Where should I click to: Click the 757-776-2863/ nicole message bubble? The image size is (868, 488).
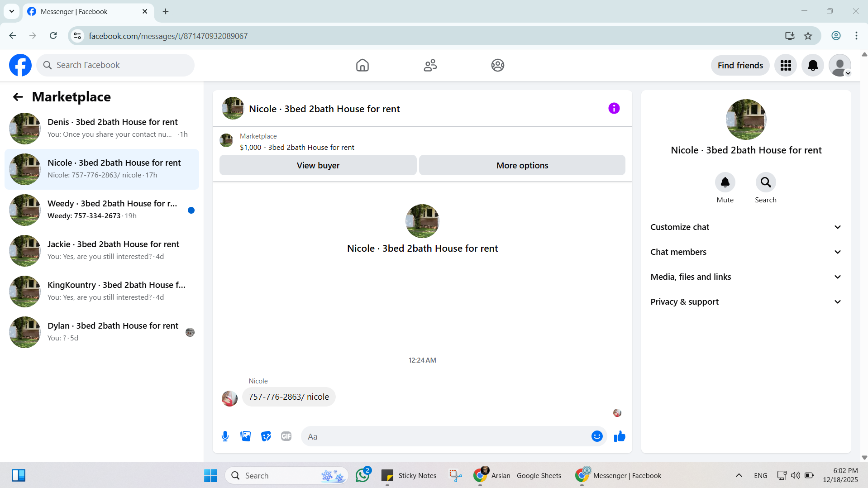[x=289, y=397]
